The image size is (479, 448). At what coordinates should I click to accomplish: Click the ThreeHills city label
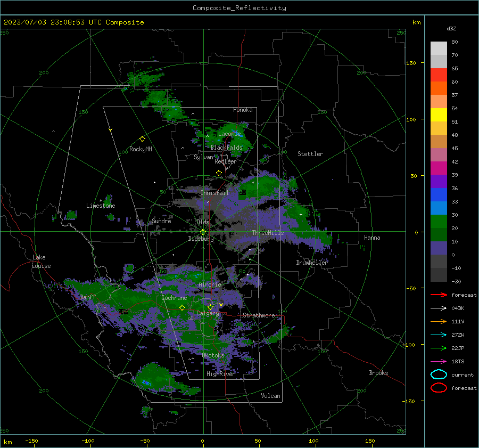[x=268, y=233]
